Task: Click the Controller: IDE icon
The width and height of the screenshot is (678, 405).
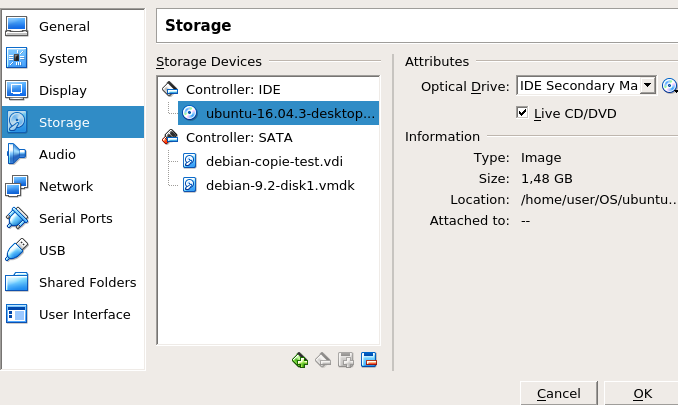Action: pyautogui.click(x=170, y=89)
